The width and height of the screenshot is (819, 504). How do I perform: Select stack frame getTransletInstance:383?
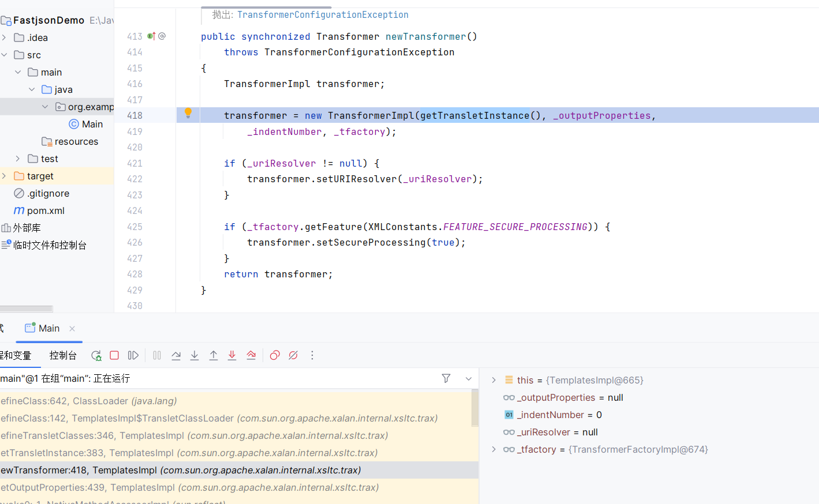[x=235, y=453]
